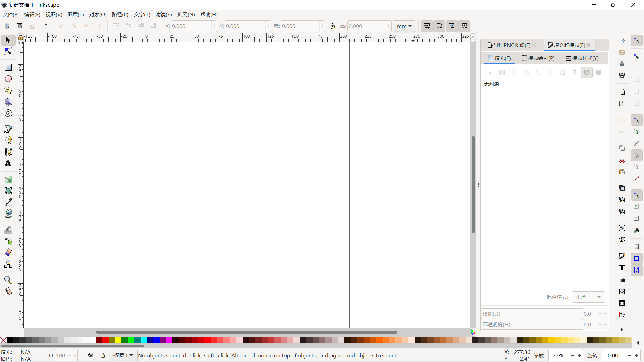Click the red color swatch in palette
Screen dimensions: 644x362
point(105,340)
